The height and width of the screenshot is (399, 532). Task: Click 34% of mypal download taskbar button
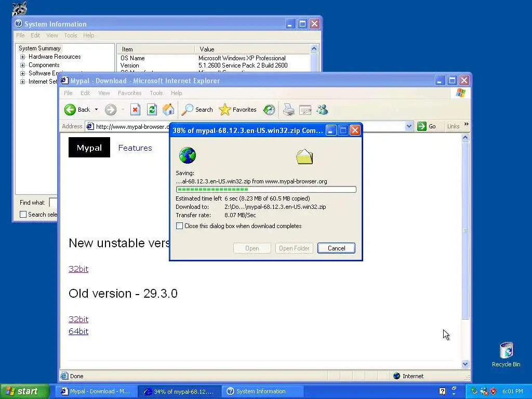pos(179,391)
